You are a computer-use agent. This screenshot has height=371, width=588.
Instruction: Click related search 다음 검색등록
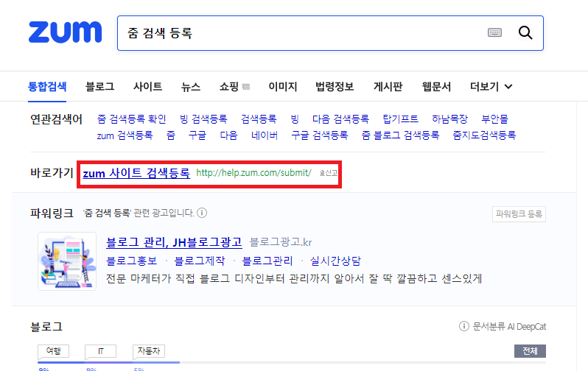(x=340, y=119)
